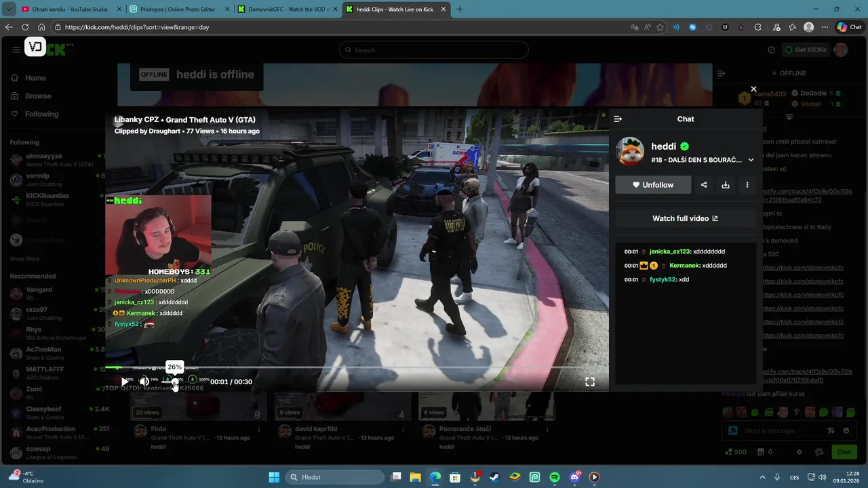Seek on the clip progress bar

(357, 368)
